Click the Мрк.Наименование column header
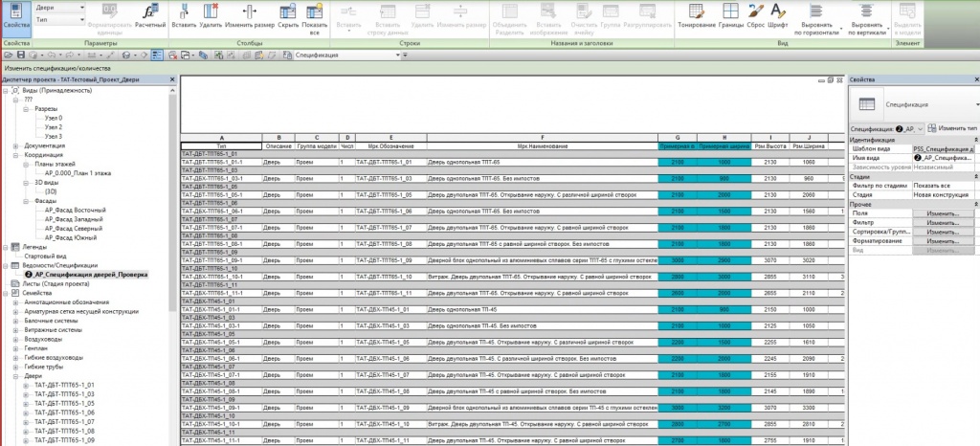The width and height of the screenshot is (980, 446). 543,146
